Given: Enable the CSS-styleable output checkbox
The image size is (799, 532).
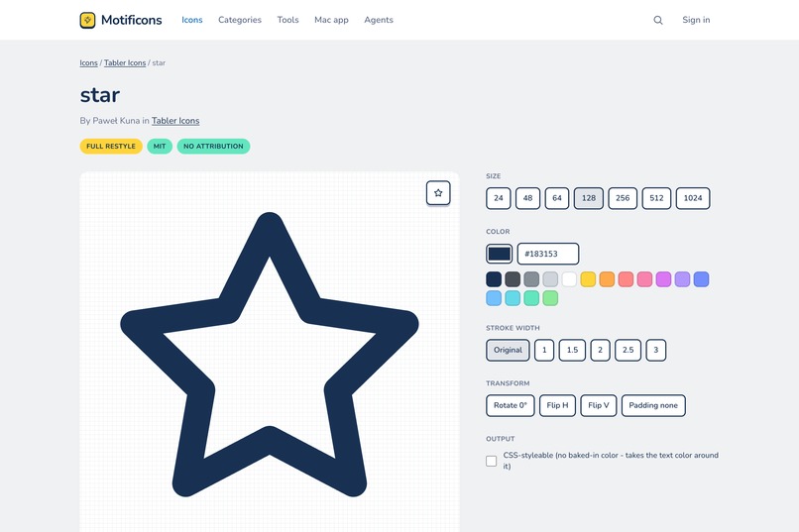Looking at the screenshot, I should 492,461.
